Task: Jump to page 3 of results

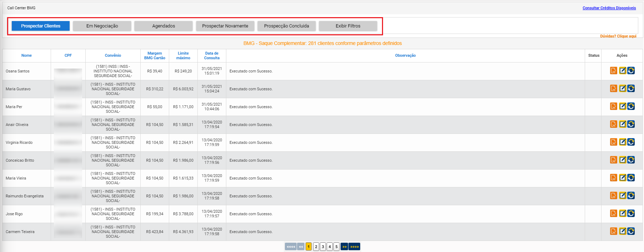Action: [323, 247]
